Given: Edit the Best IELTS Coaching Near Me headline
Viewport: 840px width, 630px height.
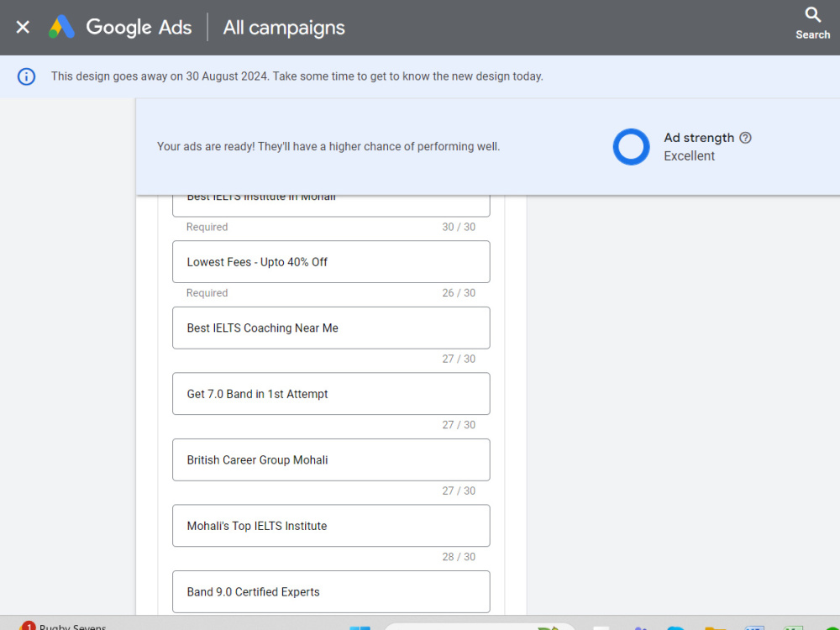Looking at the screenshot, I should [331, 328].
